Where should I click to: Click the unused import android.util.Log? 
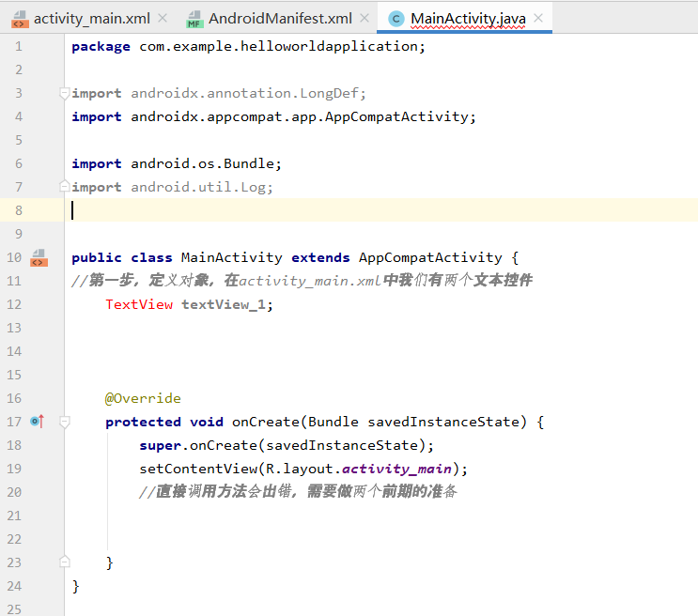(197, 188)
